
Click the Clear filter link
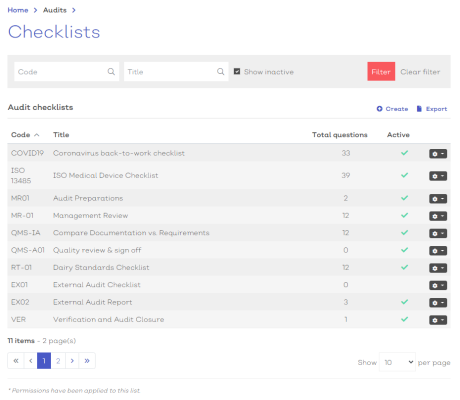coord(420,72)
